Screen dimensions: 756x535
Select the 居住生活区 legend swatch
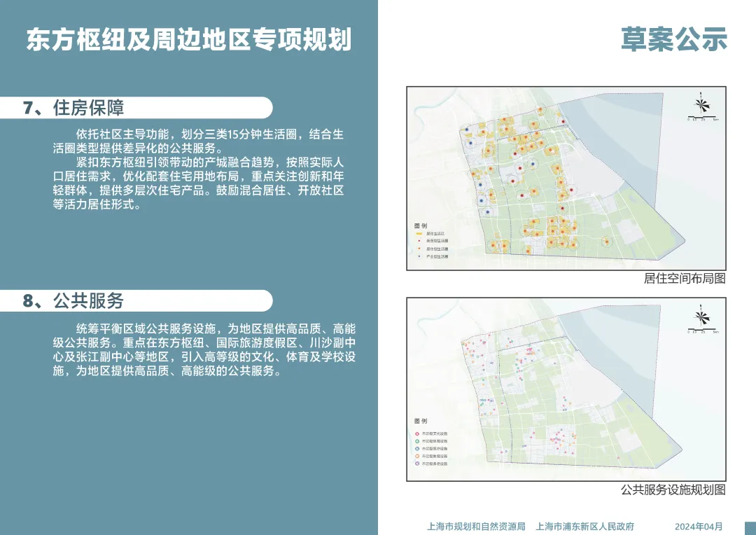click(x=419, y=233)
